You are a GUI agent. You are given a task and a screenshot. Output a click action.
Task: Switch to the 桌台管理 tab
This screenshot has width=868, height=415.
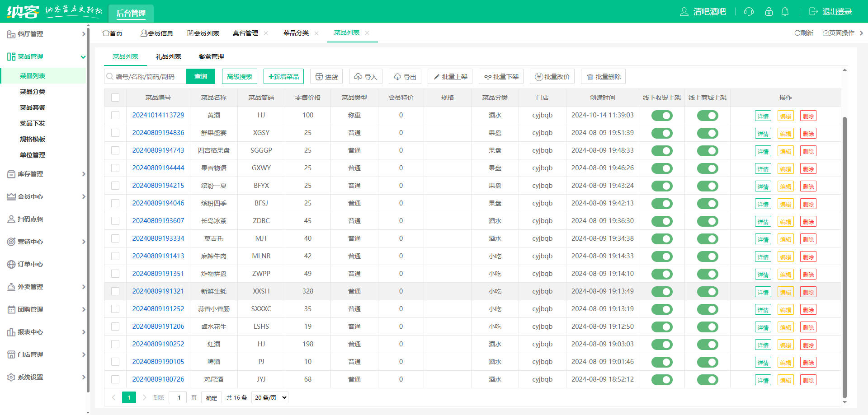point(246,33)
